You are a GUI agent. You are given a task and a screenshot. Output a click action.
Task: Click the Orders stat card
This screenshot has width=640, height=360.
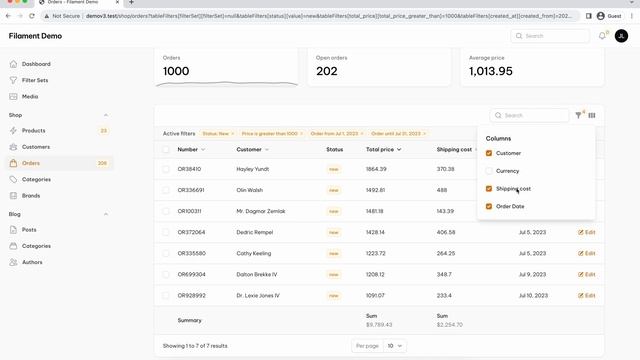pos(227,67)
